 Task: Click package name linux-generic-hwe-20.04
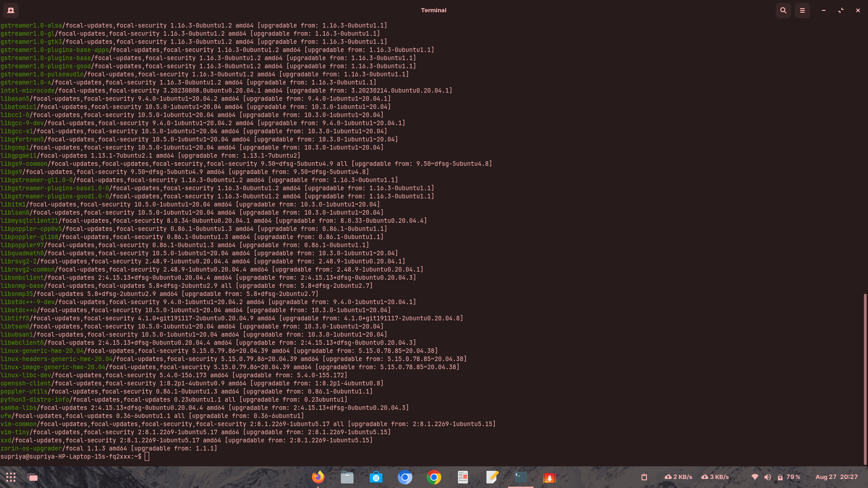42,351
